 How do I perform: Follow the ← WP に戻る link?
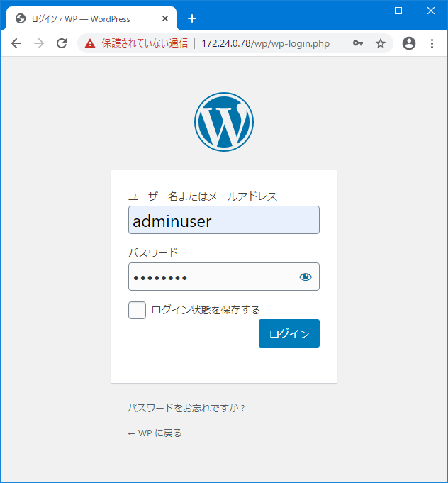click(155, 433)
